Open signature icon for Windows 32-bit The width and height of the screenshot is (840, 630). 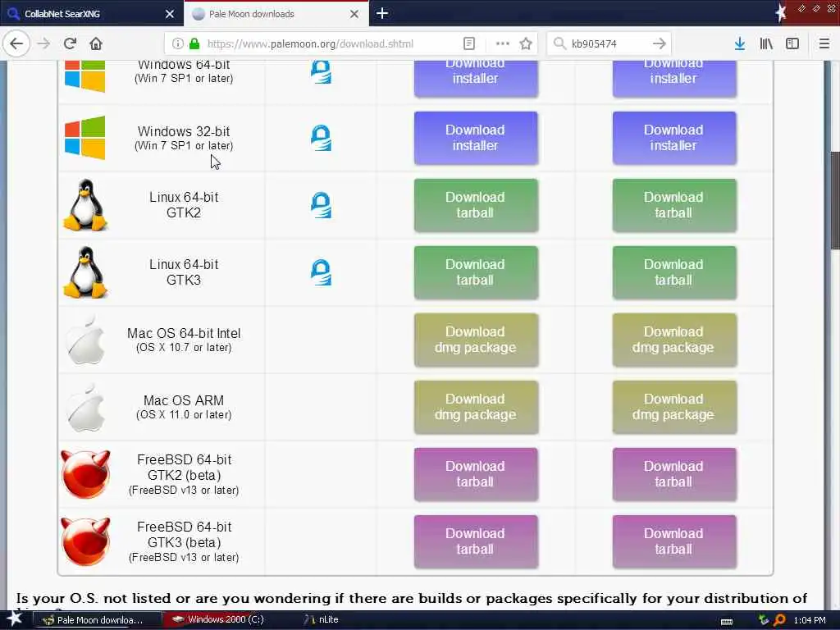coord(321,138)
